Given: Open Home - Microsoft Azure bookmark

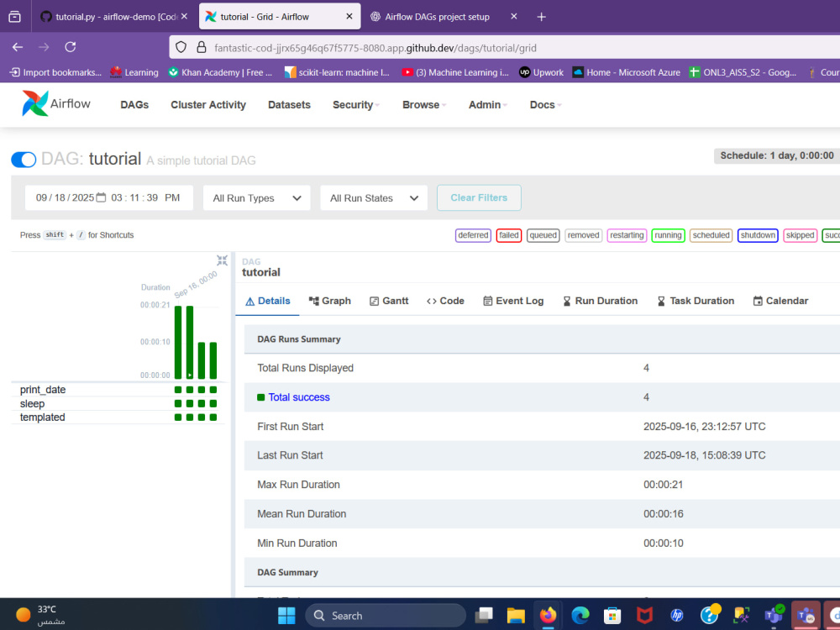Looking at the screenshot, I should pyautogui.click(x=627, y=72).
